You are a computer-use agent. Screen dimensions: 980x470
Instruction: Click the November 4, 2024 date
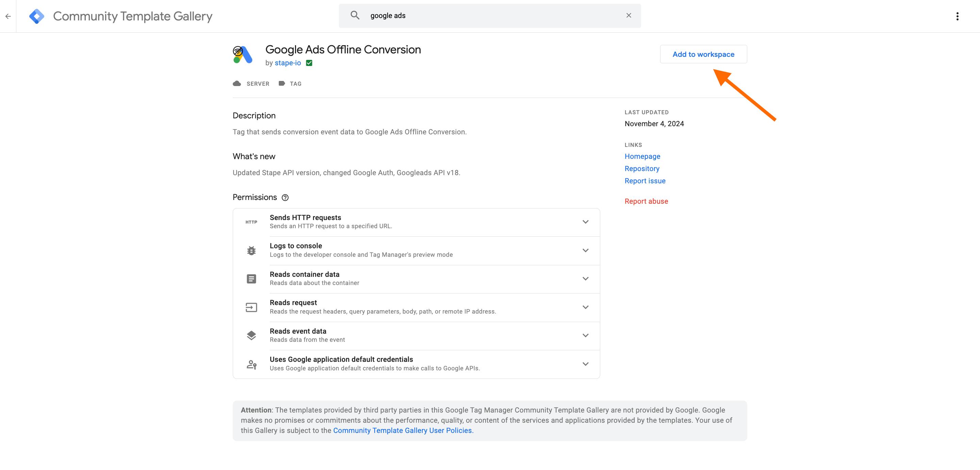[654, 123]
